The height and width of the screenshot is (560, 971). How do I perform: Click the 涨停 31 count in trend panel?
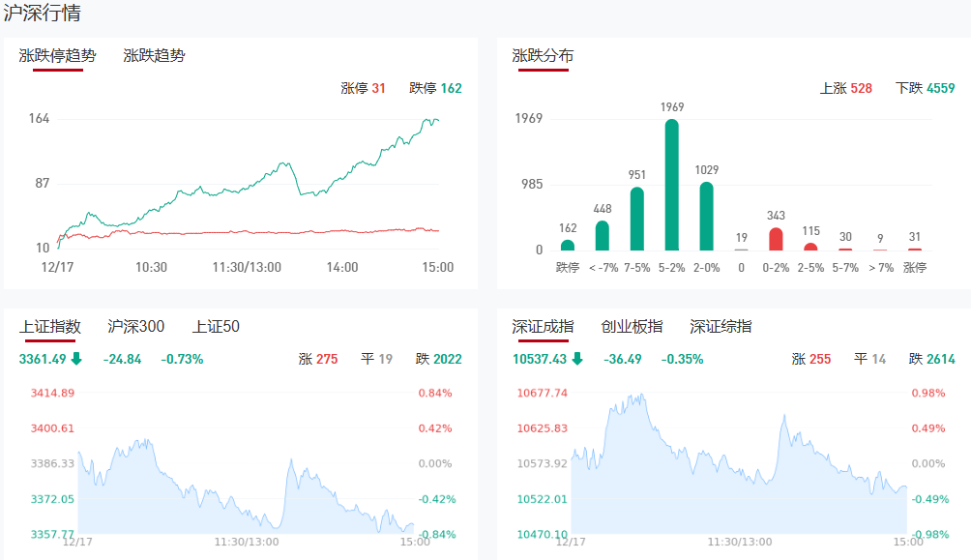(364, 88)
